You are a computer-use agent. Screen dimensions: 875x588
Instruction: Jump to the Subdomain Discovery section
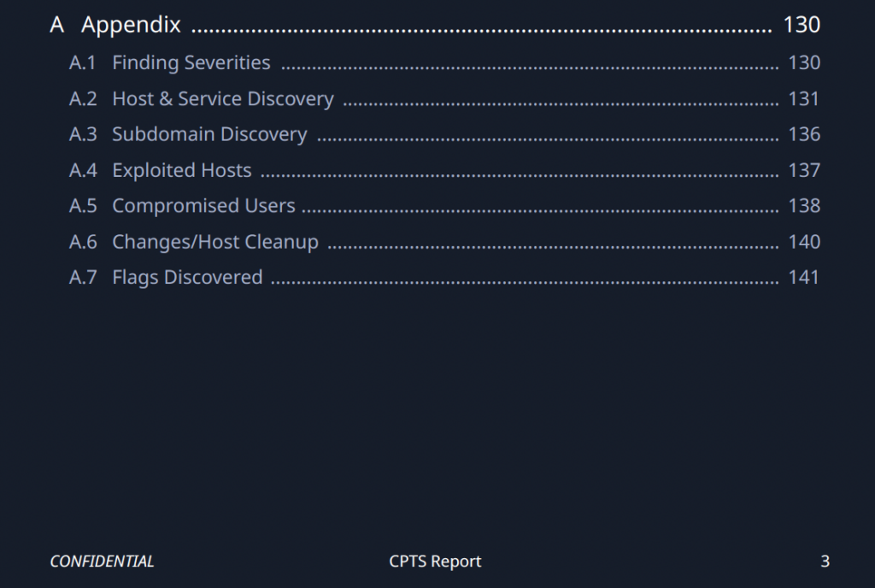click(209, 134)
